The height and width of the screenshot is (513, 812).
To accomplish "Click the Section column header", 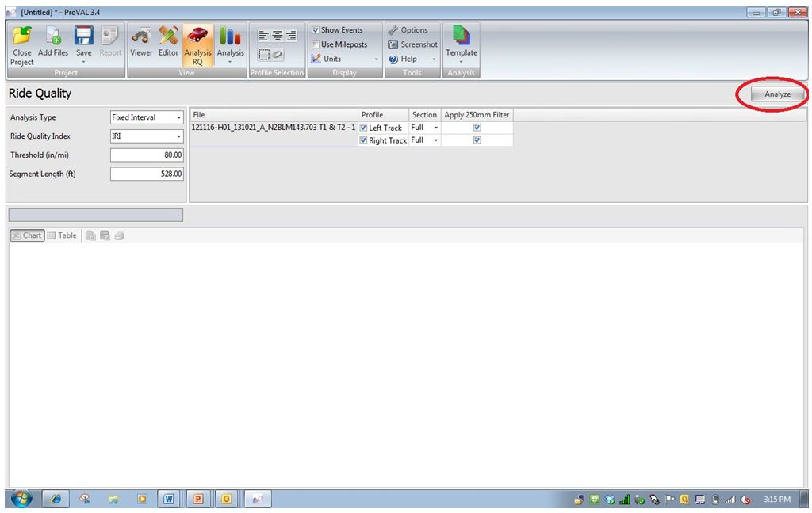I will (x=425, y=114).
